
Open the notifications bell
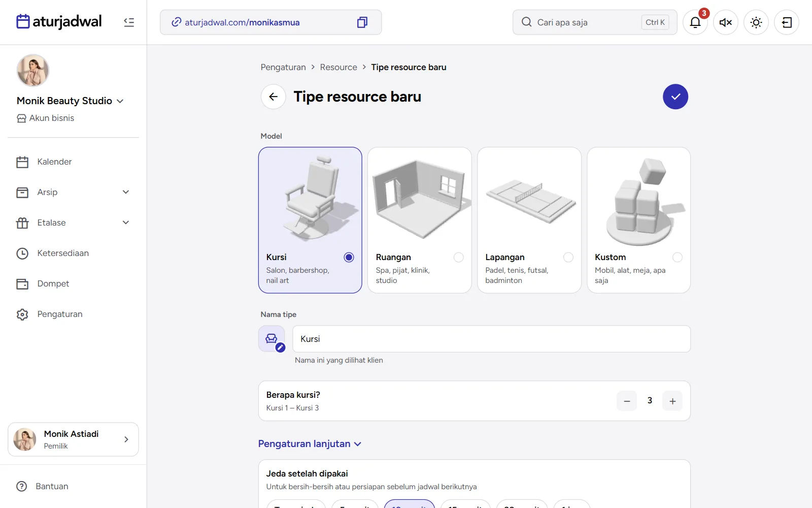coord(695,22)
